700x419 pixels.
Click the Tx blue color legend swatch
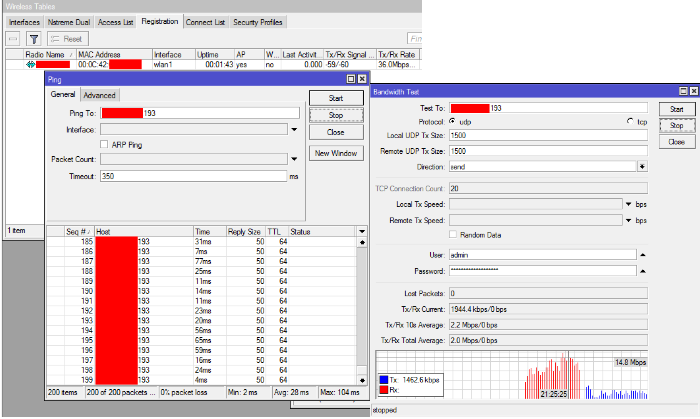tap(383, 380)
